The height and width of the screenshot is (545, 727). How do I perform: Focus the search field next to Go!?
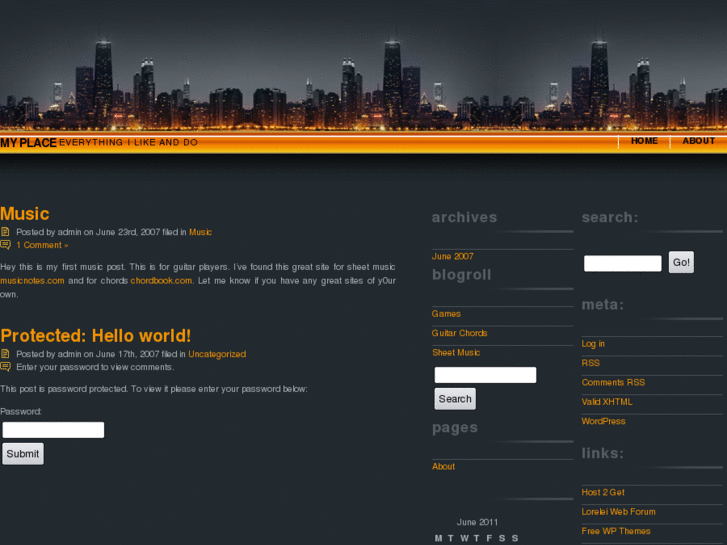623,263
